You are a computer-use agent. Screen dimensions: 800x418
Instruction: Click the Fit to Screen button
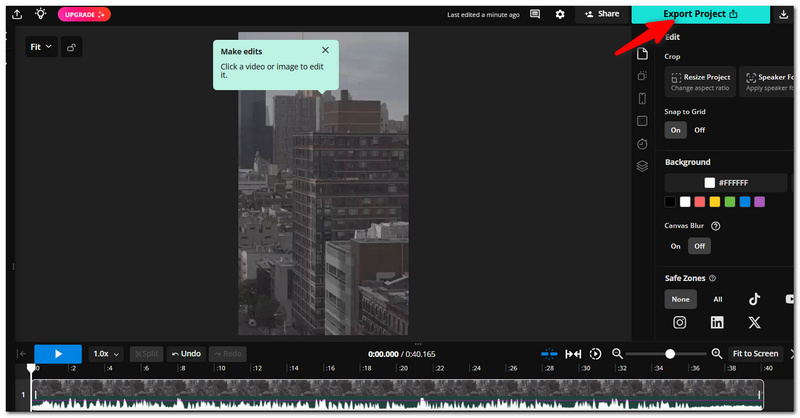coord(755,354)
